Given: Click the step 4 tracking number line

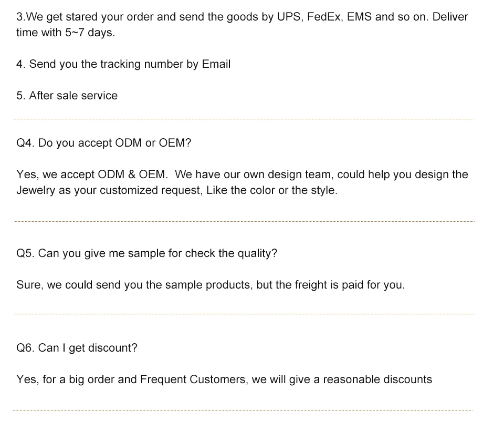Looking at the screenshot, I should [123, 64].
